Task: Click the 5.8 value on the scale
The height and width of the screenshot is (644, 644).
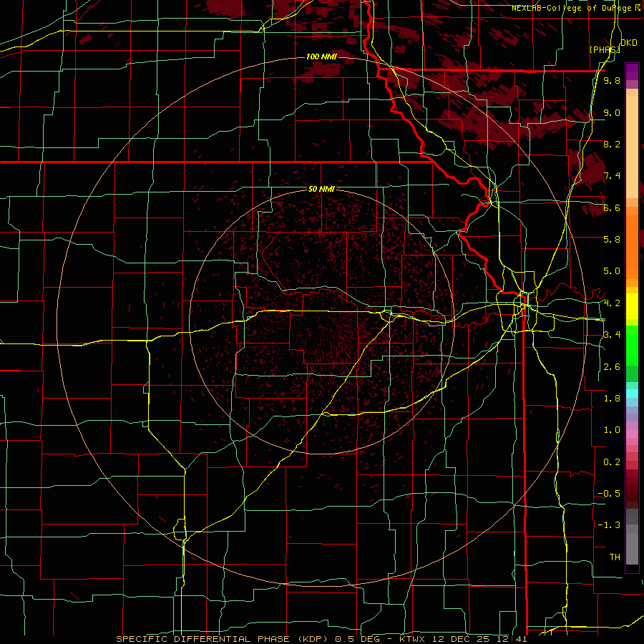Action: [x=612, y=240]
